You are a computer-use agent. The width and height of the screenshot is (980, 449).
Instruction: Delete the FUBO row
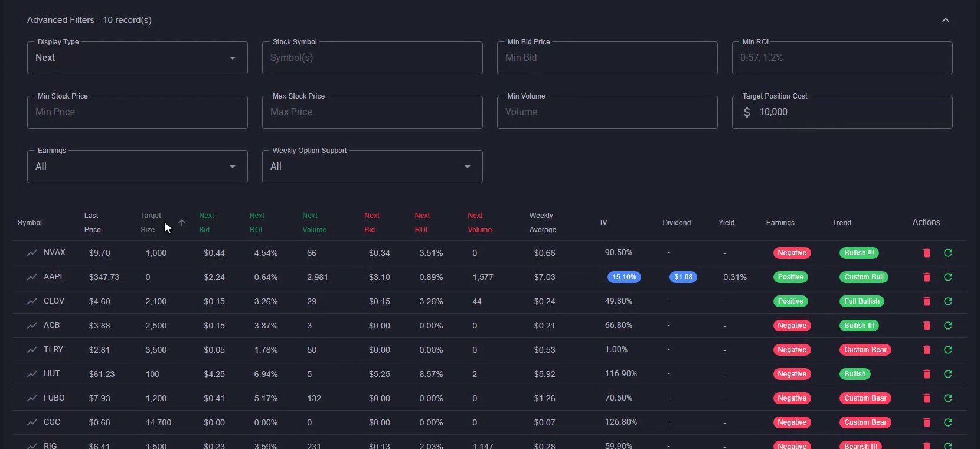tap(927, 398)
